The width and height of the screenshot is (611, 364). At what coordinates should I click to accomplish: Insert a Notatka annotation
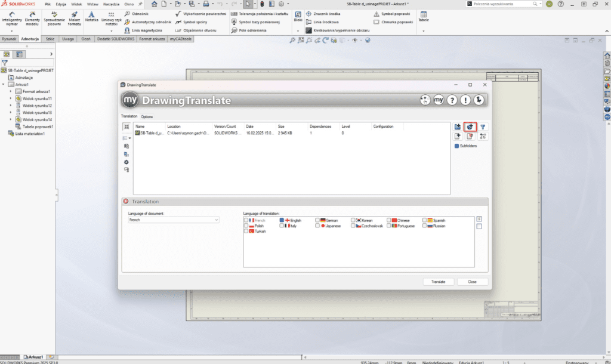point(91,17)
